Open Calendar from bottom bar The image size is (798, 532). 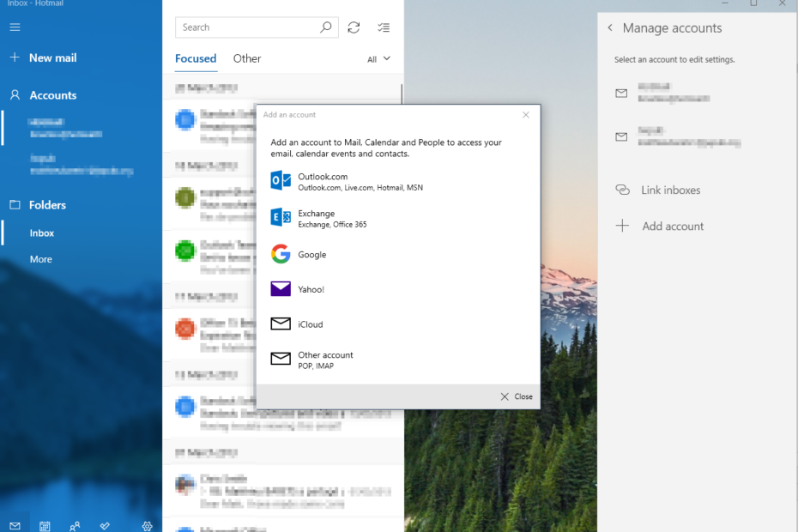45,526
